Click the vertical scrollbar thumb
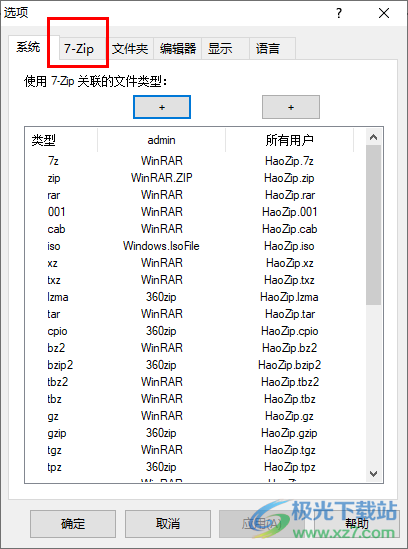 pos(373,225)
